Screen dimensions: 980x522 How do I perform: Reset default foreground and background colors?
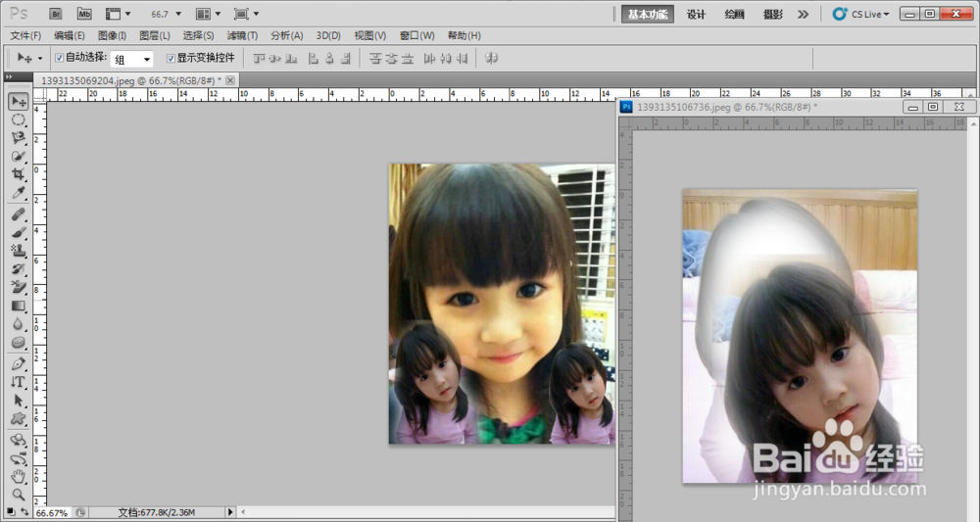pyautogui.click(x=12, y=512)
